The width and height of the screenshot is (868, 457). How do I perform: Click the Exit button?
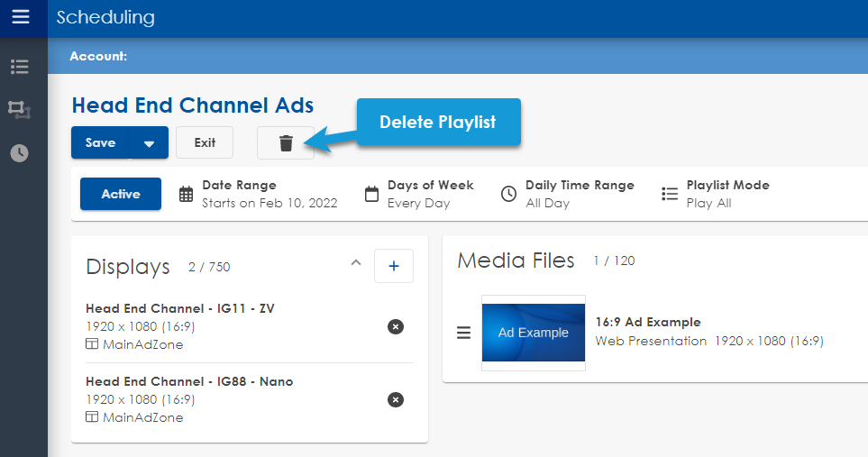click(205, 142)
